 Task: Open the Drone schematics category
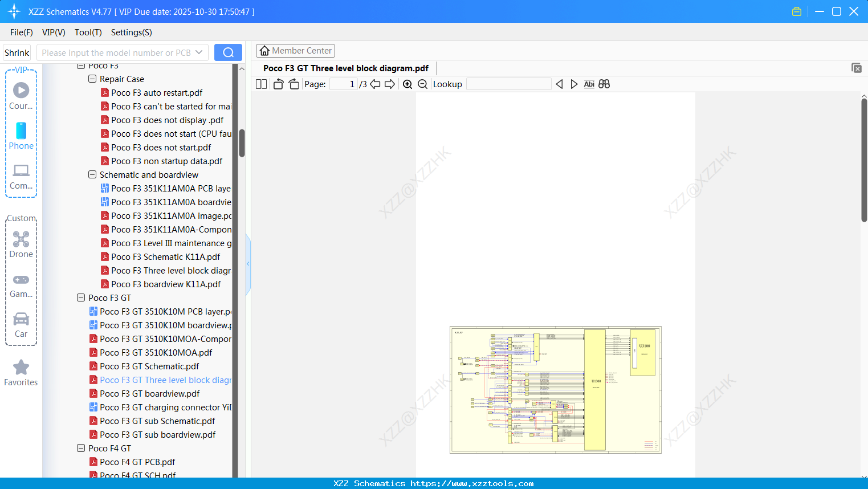point(21,244)
